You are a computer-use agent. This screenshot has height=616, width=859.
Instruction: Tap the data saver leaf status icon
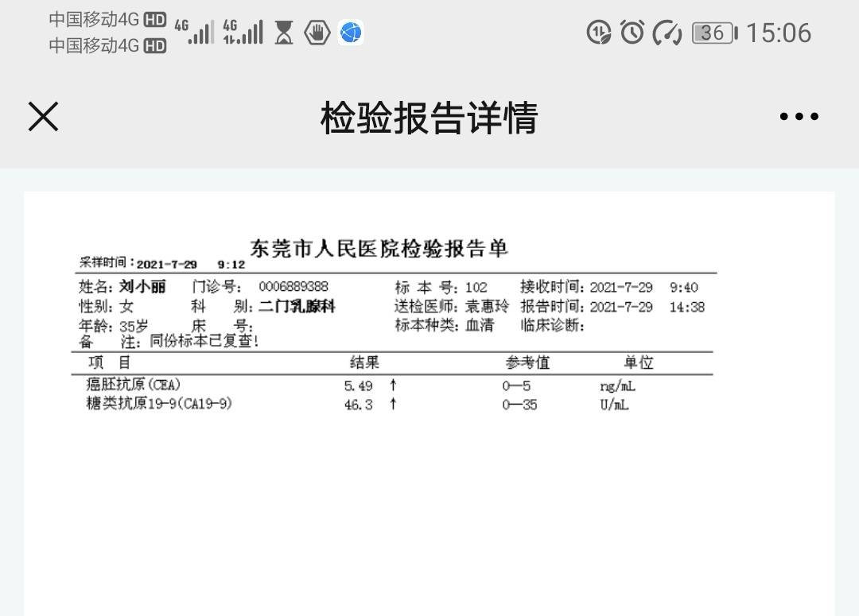point(599,33)
